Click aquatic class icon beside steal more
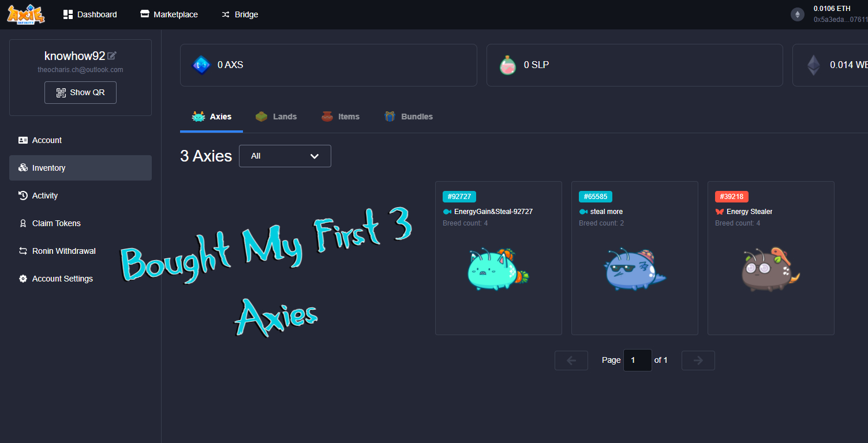Viewport: 868px width, 443px height. click(583, 212)
